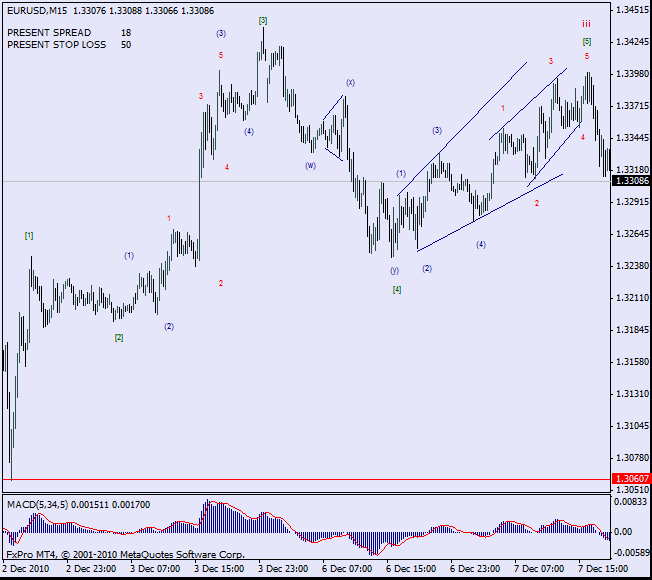Select the teal [5] wave label
Image resolution: width=652 pixels, height=580 pixels.
point(587,41)
